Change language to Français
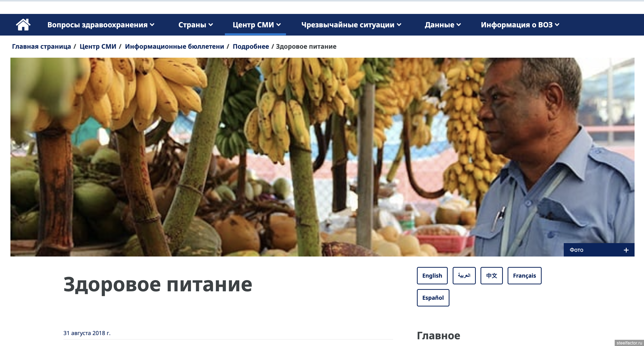The width and height of the screenshot is (644, 346). tap(524, 275)
